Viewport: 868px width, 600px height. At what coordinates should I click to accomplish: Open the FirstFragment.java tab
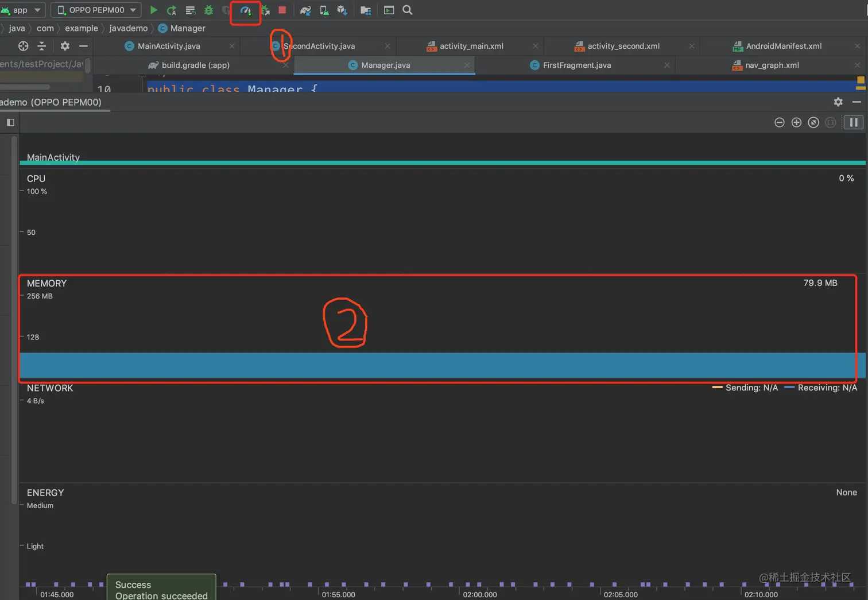coord(576,65)
